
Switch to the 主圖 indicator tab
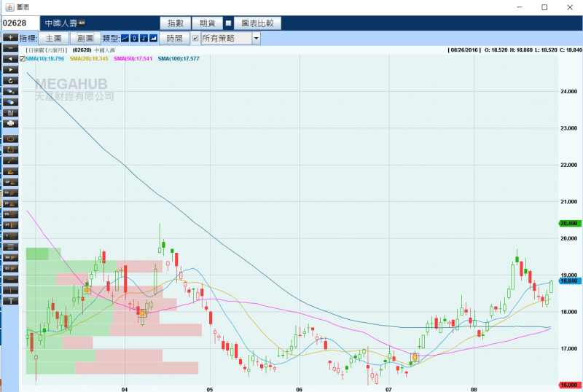(54, 38)
